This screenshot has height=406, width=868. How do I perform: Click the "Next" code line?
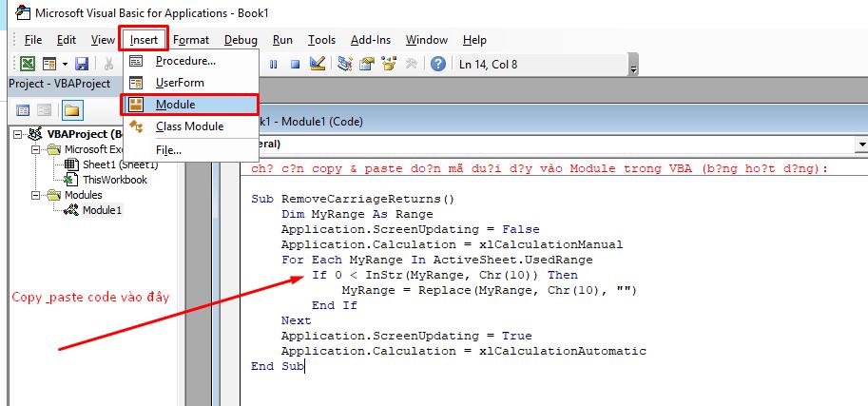297,320
